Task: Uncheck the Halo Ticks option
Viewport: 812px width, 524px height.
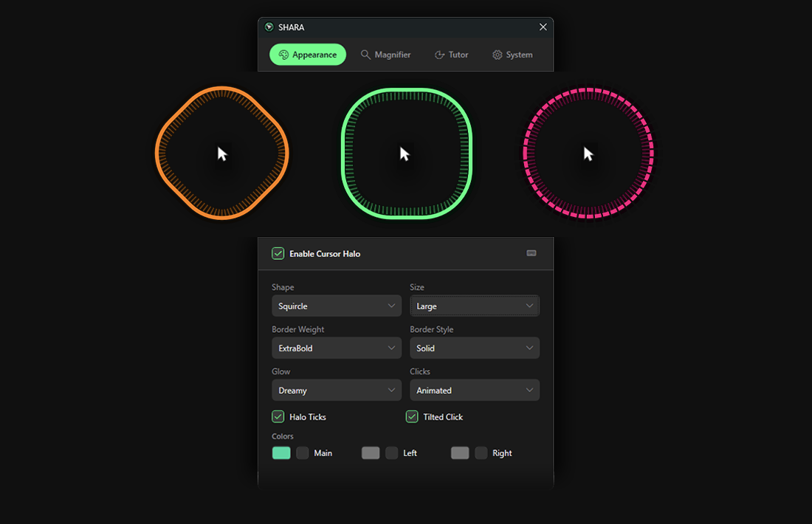Action: coord(278,417)
